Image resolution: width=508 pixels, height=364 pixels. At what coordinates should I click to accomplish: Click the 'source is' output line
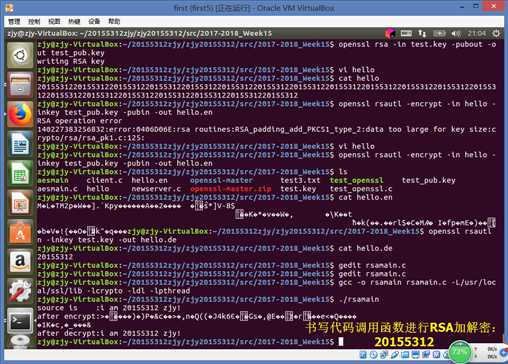coord(109,308)
